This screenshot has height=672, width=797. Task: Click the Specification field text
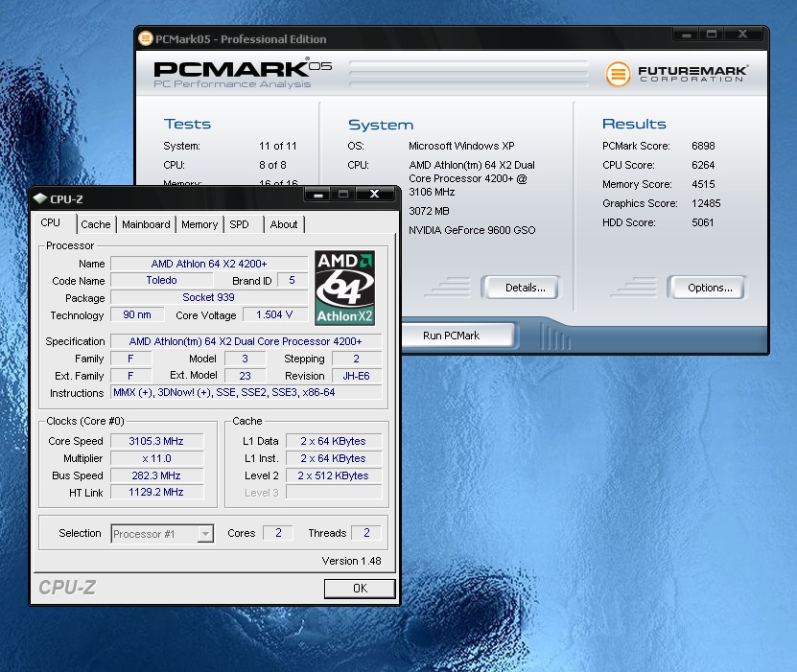[246, 341]
